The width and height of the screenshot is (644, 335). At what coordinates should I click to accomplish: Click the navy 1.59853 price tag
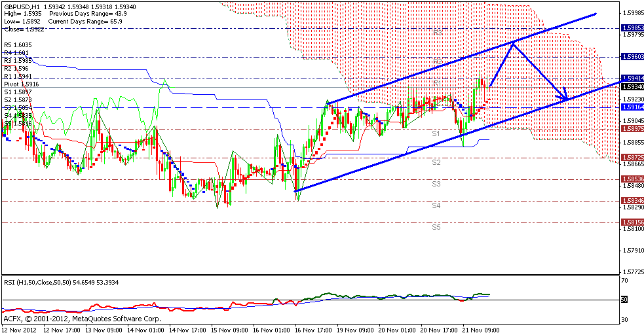632,28
